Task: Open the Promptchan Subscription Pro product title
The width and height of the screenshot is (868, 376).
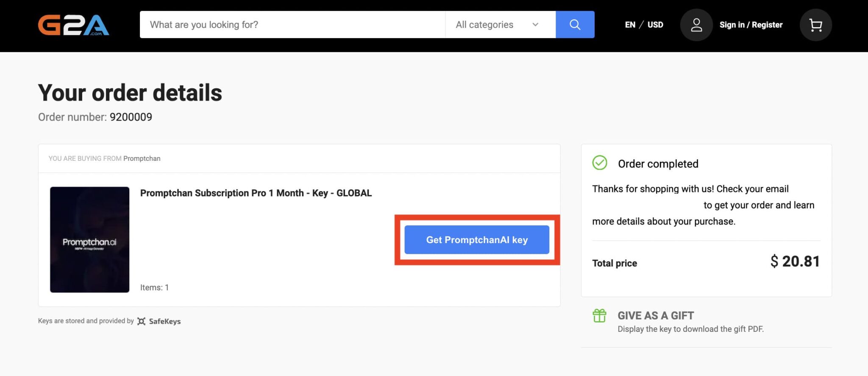Action: 256,193
